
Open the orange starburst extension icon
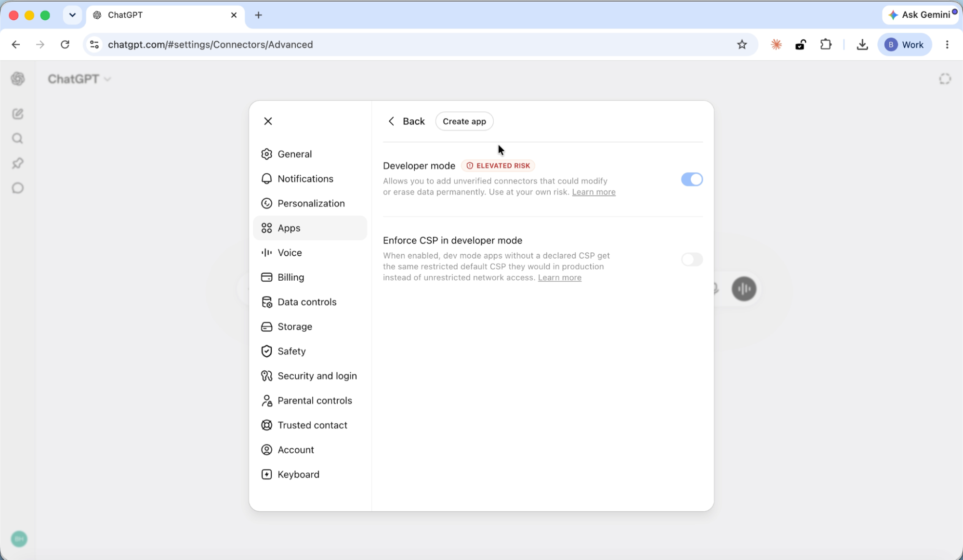pyautogui.click(x=776, y=45)
